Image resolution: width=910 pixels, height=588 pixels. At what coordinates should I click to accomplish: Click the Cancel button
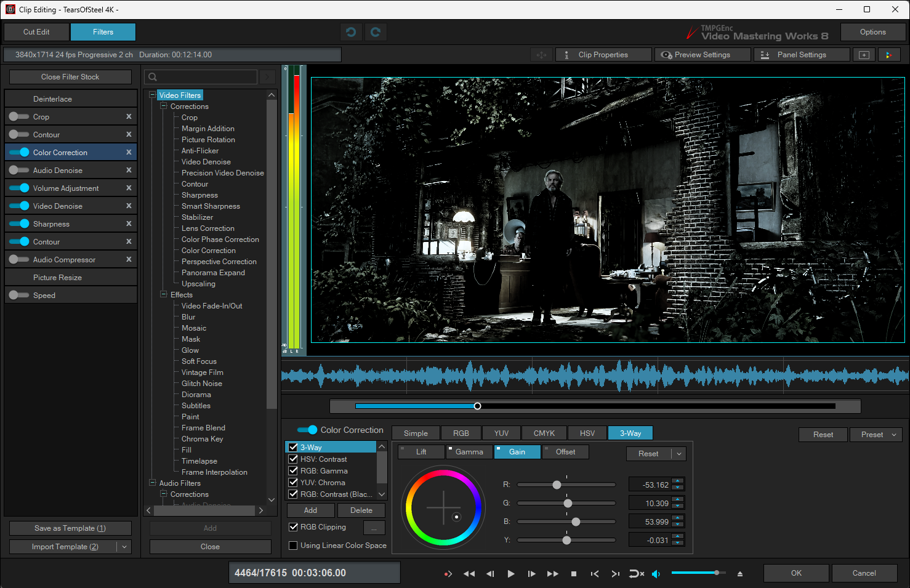click(864, 573)
